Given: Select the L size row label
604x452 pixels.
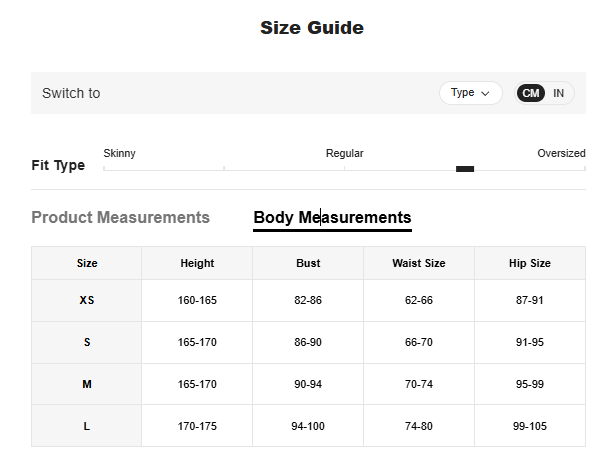Looking at the screenshot, I should click(x=87, y=426).
